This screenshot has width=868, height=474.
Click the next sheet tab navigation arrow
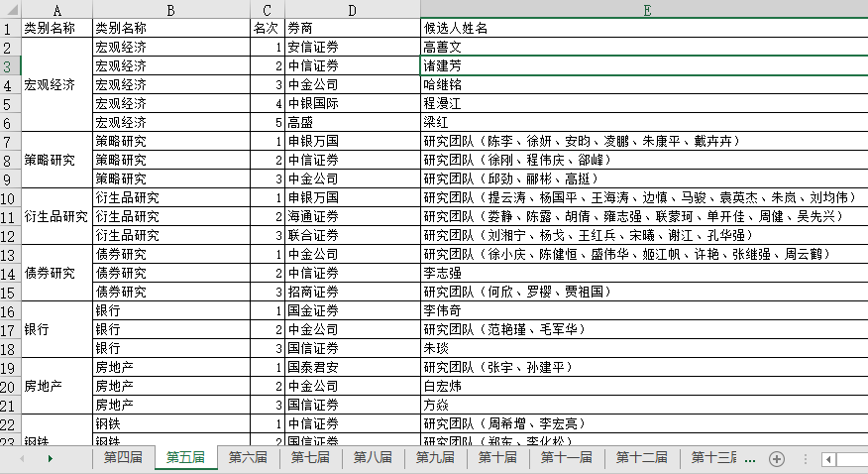click(x=51, y=458)
